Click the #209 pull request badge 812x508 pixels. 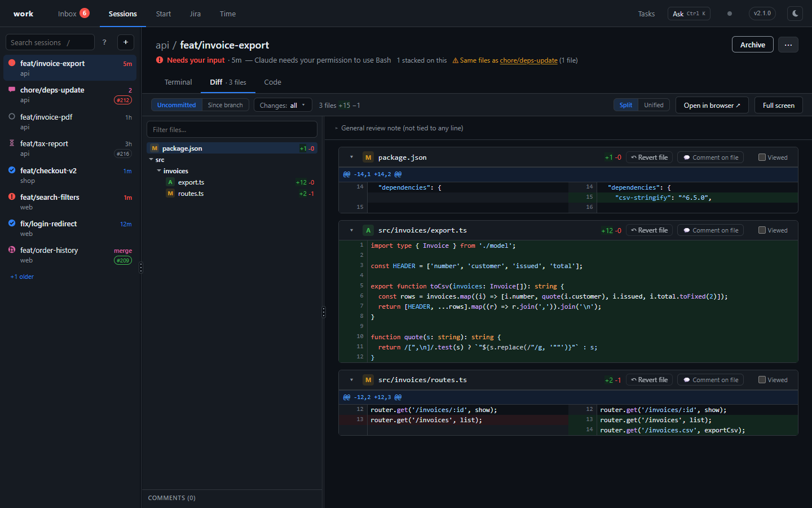tap(123, 261)
